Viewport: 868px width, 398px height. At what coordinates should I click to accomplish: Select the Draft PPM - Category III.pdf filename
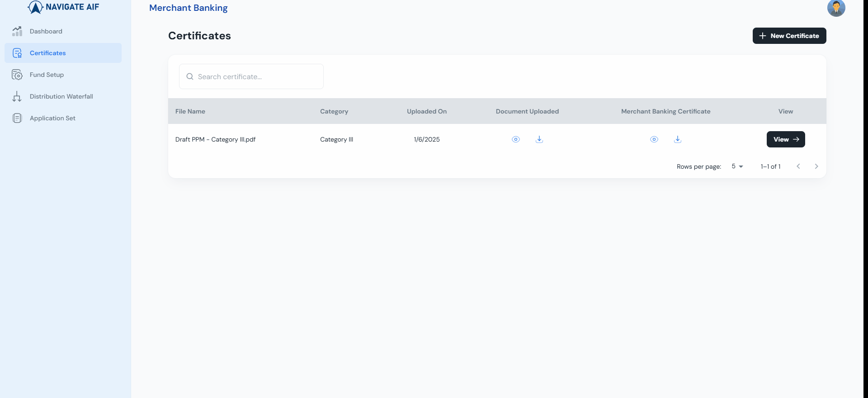point(215,139)
